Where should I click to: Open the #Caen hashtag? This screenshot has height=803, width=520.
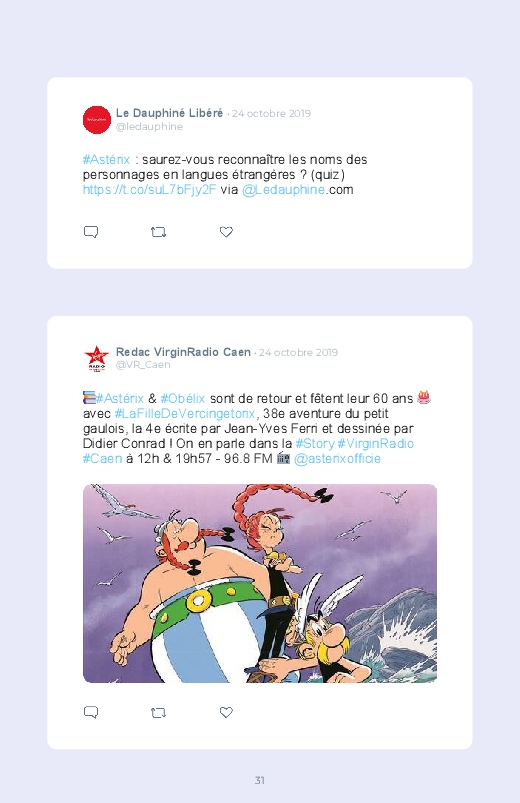pos(102,458)
